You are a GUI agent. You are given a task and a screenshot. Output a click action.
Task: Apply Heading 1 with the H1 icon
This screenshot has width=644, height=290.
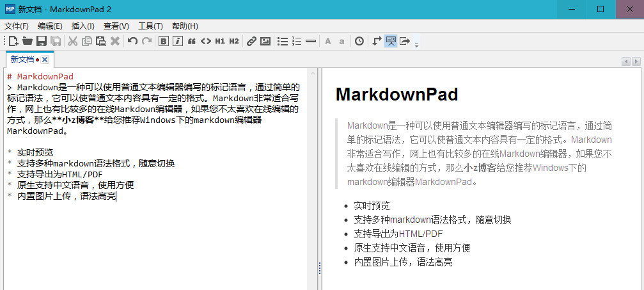[x=220, y=41]
